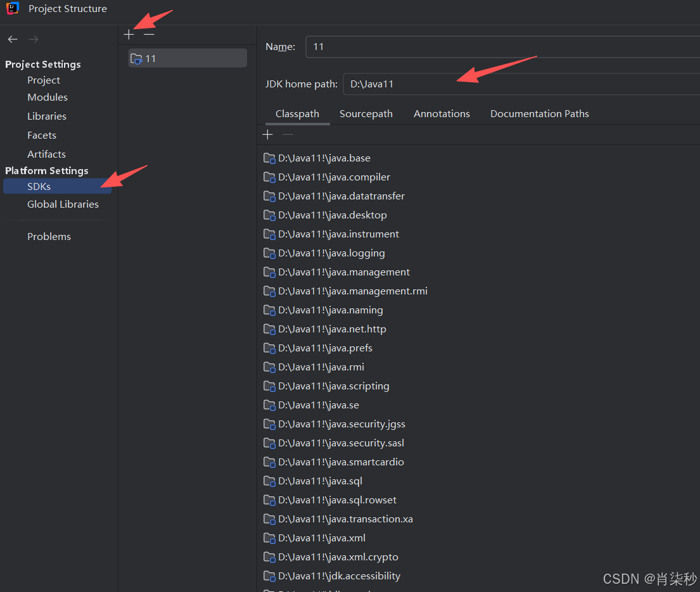Click the back arrow navigation icon
Viewport: 700px width, 592px height.
click(12, 39)
